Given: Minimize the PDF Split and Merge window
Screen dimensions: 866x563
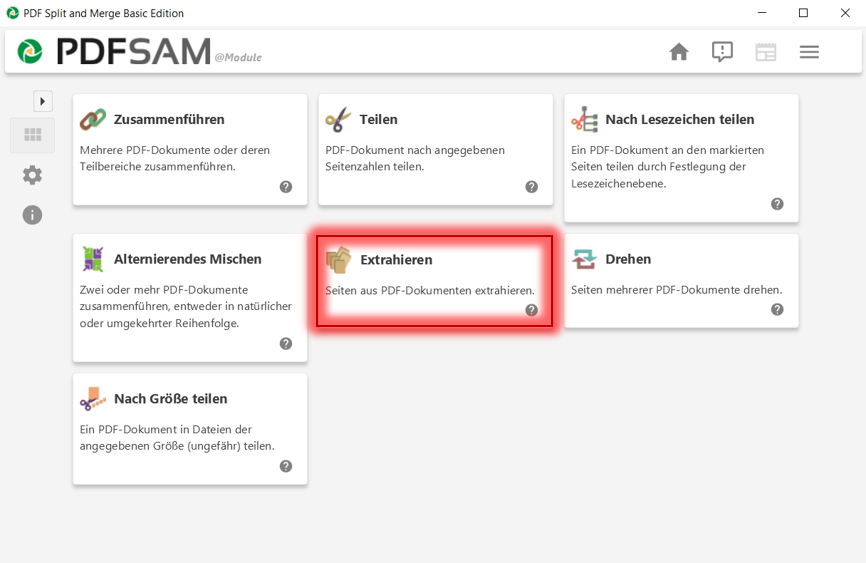Looking at the screenshot, I should [762, 13].
